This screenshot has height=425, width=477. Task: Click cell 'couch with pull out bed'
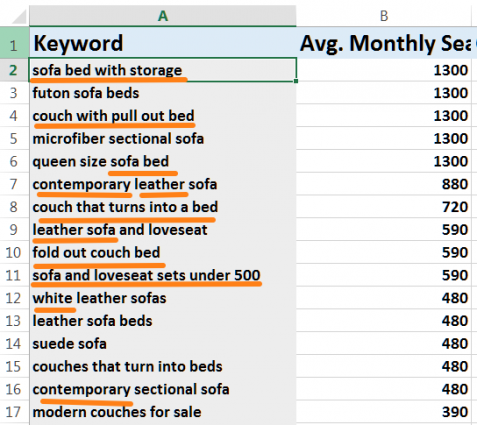click(x=163, y=116)
